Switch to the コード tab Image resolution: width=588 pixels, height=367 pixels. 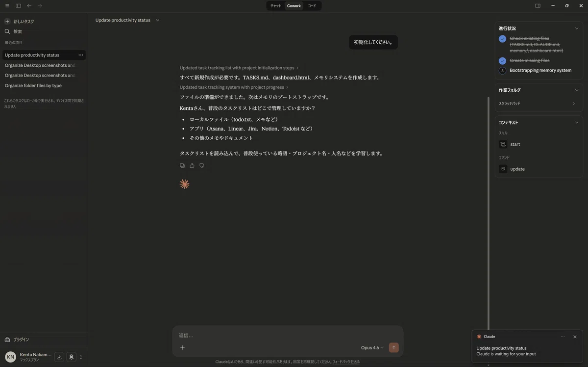coord(312,6)
